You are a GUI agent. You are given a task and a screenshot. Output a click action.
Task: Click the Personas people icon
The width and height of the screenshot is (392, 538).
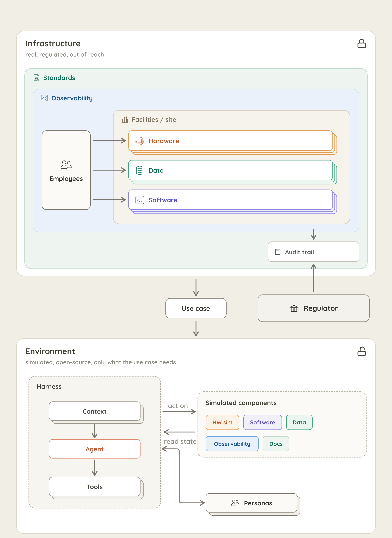click(x=235, y=503)
